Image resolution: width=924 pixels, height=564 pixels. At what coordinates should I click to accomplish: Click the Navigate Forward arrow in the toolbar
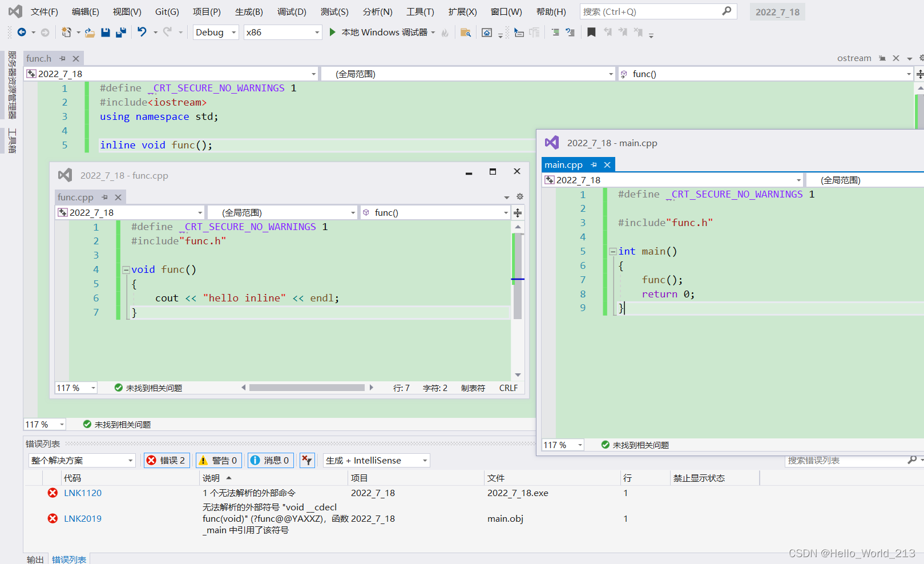tap(45, 33)
